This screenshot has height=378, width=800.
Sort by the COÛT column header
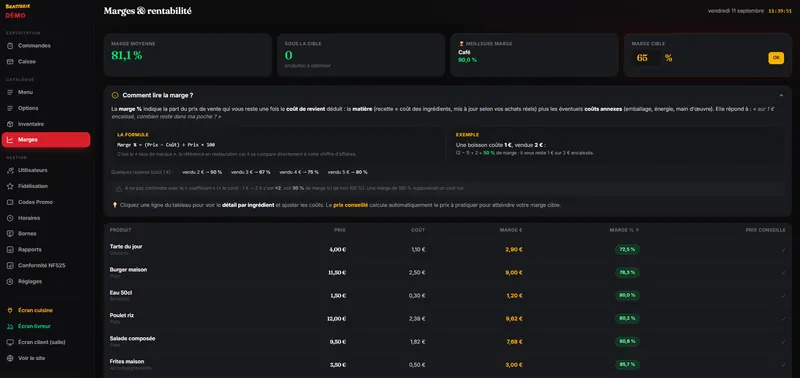(x=418, y=230)
